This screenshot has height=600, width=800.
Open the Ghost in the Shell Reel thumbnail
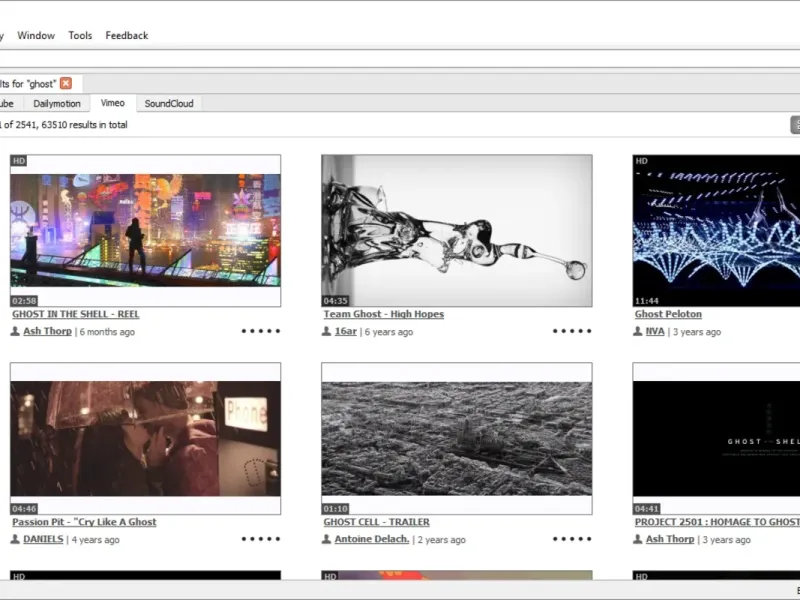click(x=145, y=231)
